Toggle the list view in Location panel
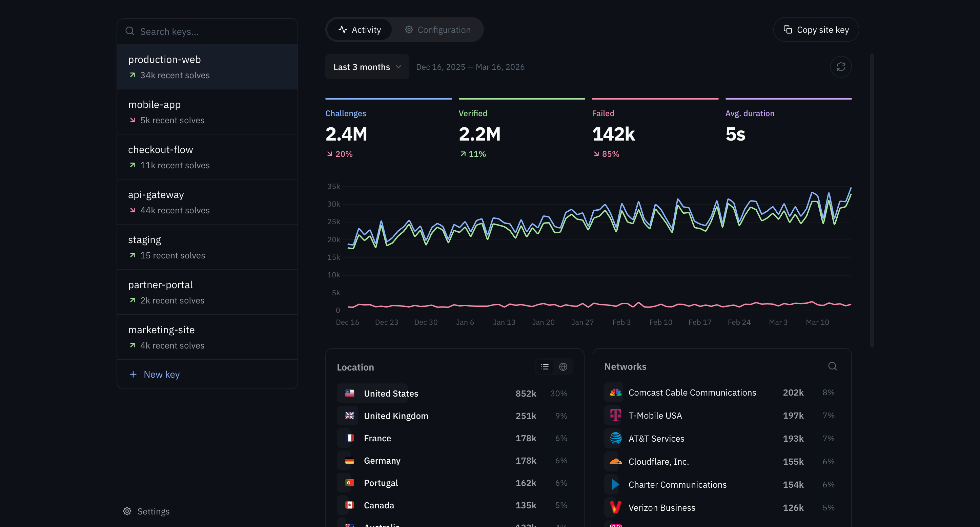The height and width of the screenshot is (527, 980). [x=545, y=366]
